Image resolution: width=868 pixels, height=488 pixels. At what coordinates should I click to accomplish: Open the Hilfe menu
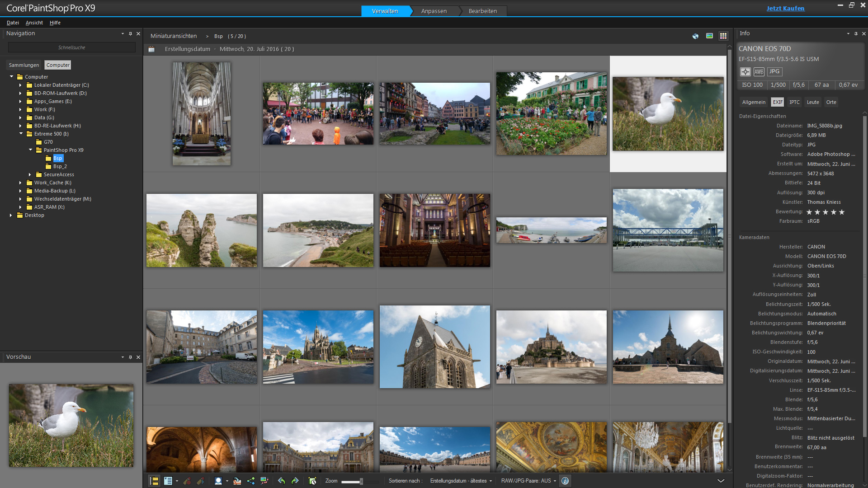point(55,23)
